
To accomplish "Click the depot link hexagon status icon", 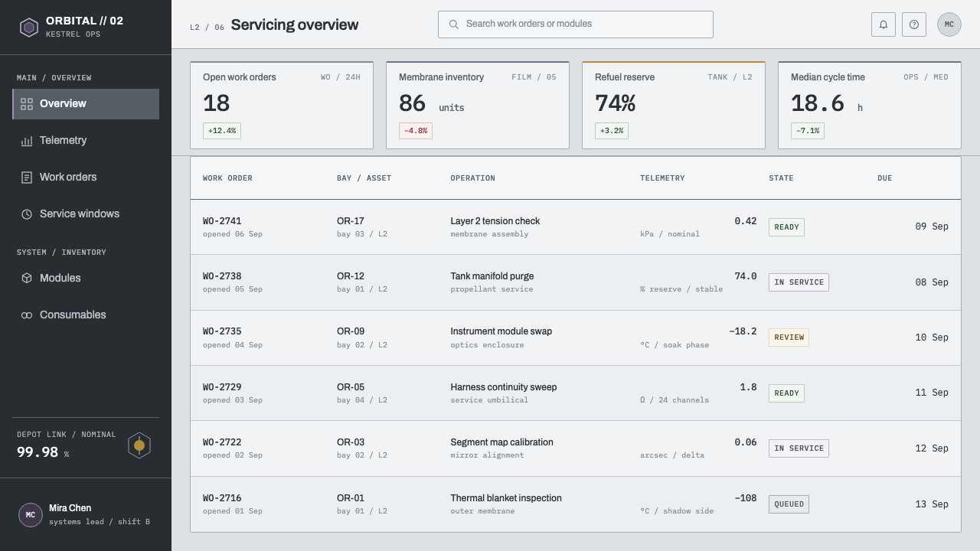I will click(x=139, y=445).
